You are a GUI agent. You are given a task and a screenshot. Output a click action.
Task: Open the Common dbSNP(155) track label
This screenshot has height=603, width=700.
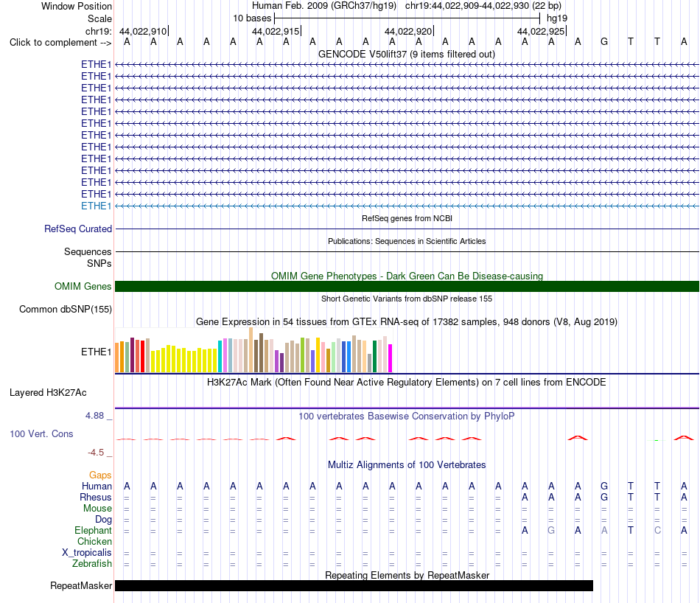[65, 309]
